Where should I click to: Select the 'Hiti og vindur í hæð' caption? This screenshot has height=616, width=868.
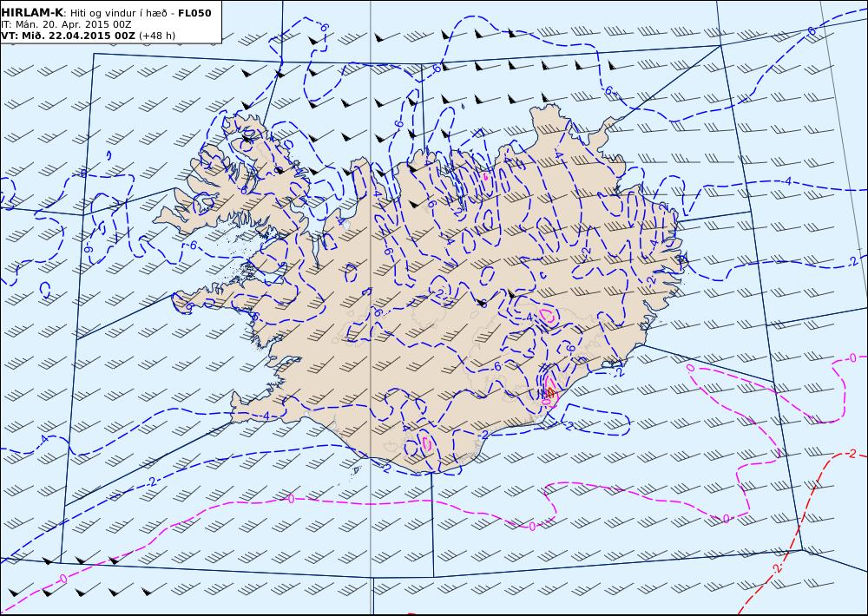118,13
